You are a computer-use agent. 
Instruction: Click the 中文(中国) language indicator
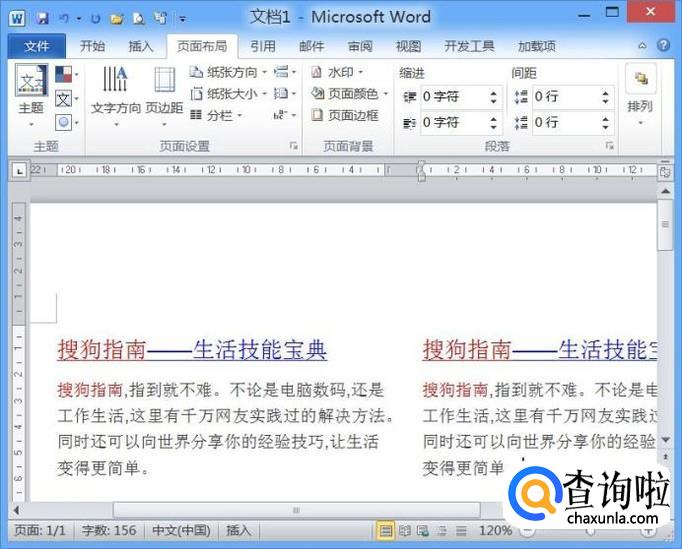(182, 531)
